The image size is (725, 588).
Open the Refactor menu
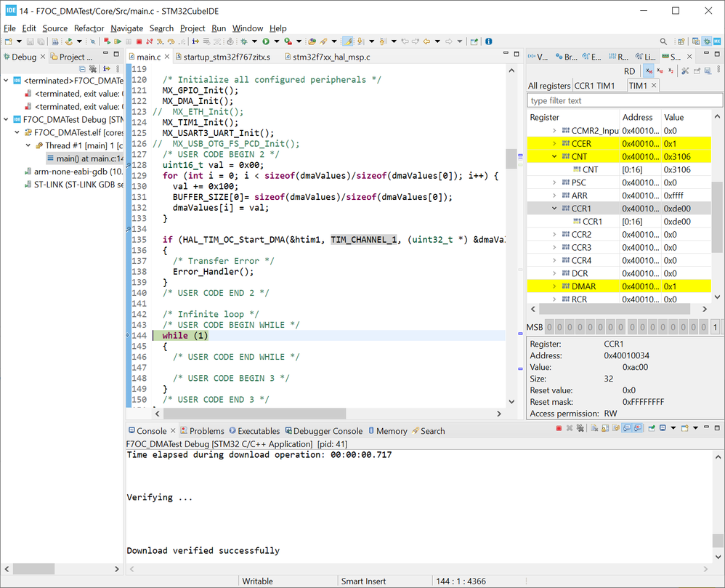(x=89, y=28)
